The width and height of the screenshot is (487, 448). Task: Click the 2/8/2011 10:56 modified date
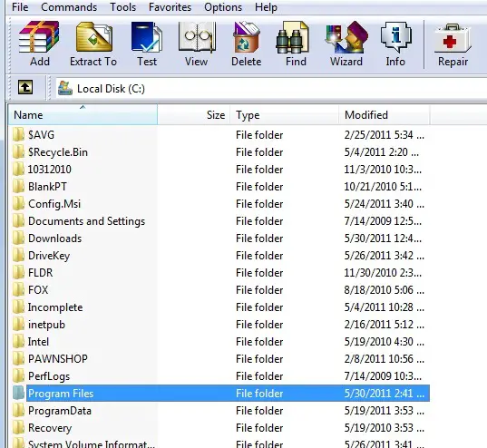pyautogui.click(x=384, y=359)
